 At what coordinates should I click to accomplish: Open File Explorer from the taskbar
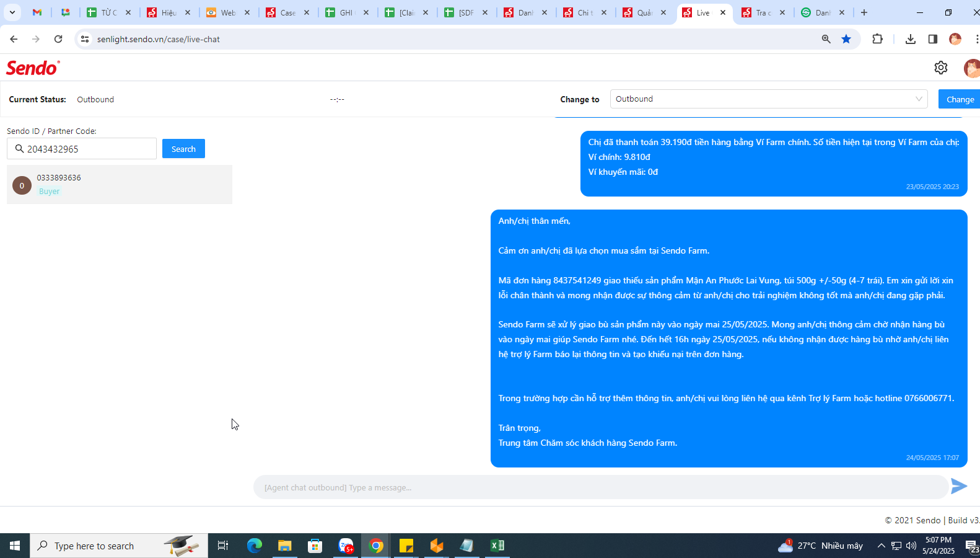click(284, 546)
